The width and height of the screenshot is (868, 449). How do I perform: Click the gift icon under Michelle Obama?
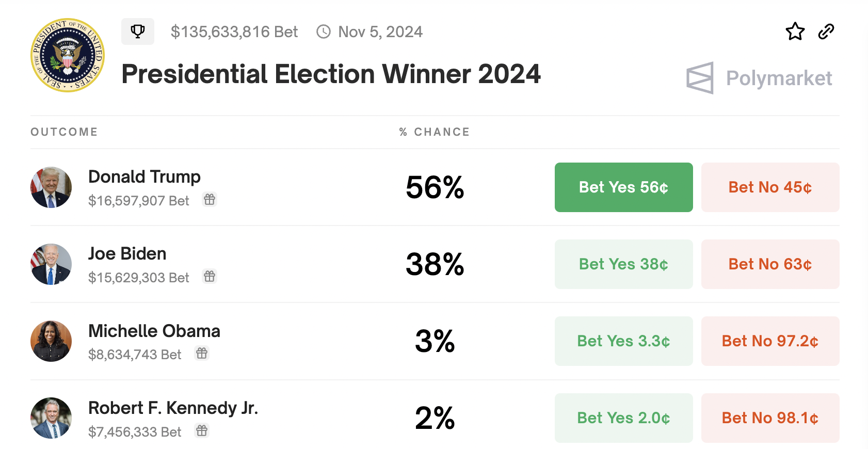[x=202, y=354]
